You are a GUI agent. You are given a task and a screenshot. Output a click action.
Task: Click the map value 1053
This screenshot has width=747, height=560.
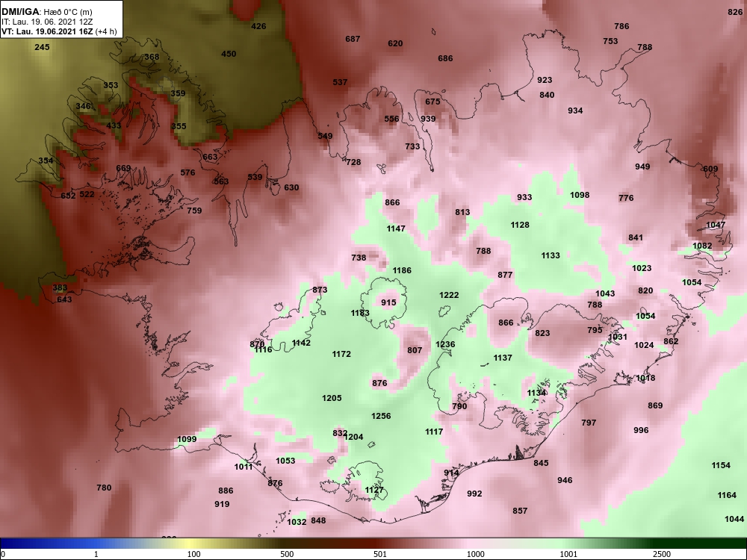[x=285, y=461]
